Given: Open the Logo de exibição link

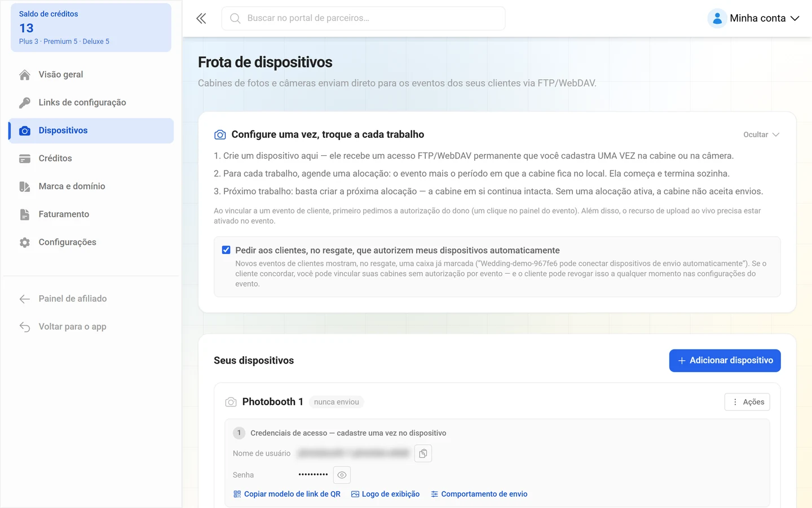Looking at the screenshot, I should tap(385, 494).
